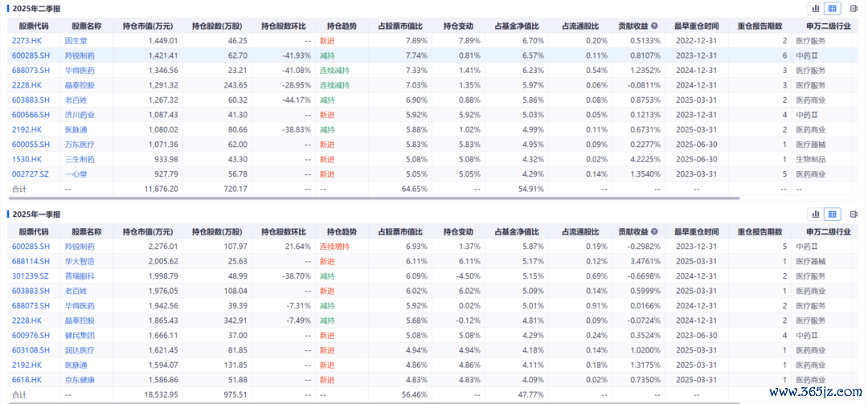Select table view icon in 2025年二季报 section
Viewport: 868px width, 404px height.
point(833,8)
